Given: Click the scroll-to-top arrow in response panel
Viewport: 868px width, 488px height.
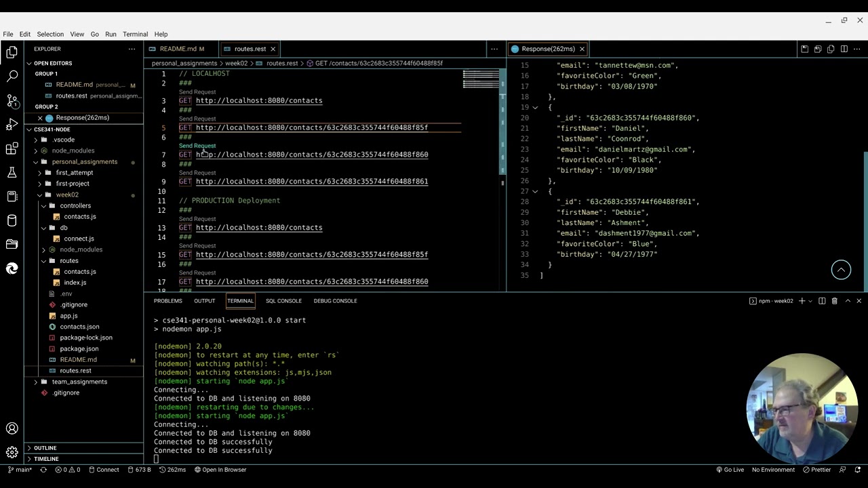Looking at the screenshot, I should pyautogui.click(x=841, y=270).
